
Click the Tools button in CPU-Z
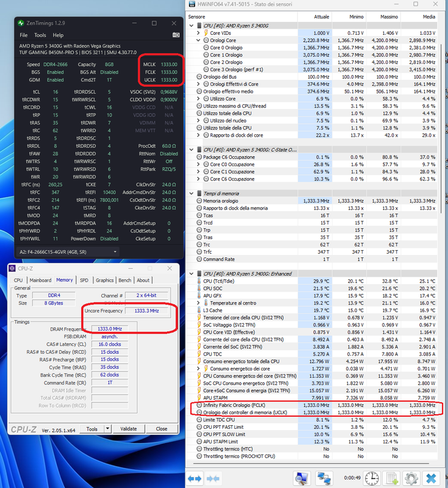[x=92, y=429]
